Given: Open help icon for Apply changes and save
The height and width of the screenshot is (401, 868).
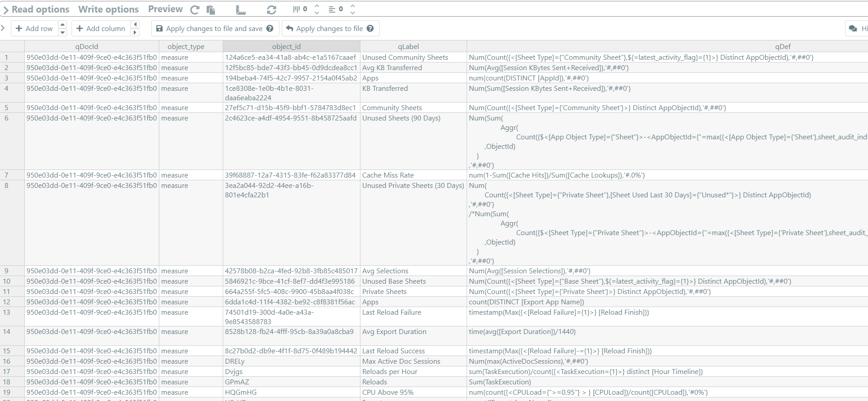Looking at the screenshot, I should click(270, 28).
